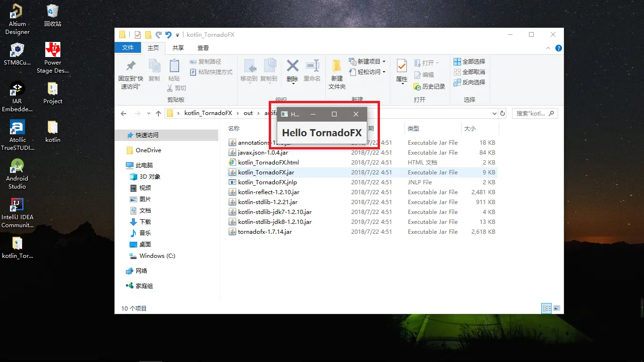Click the search box (搜索"kotl...")
Screen dimensions: 644x362
pos(534,114)
